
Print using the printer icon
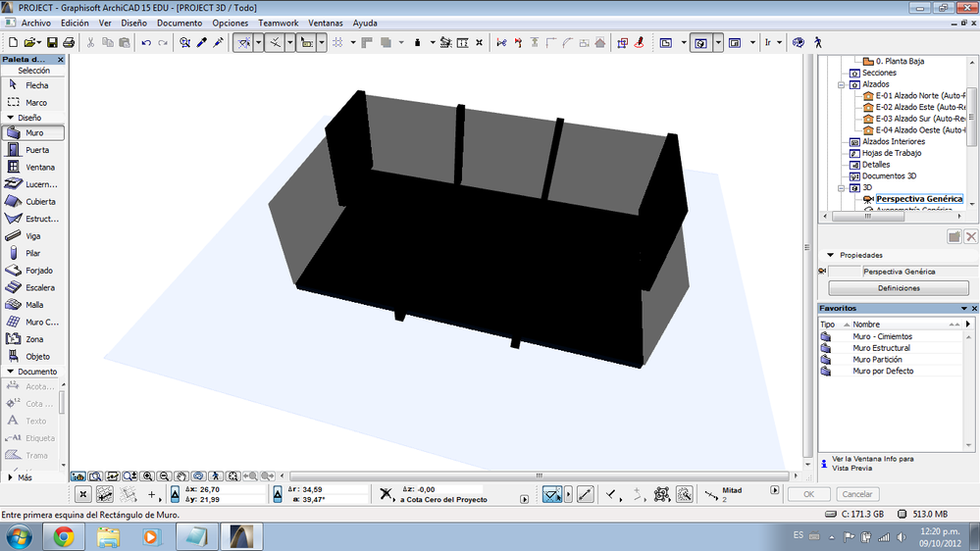click(69, 42)
